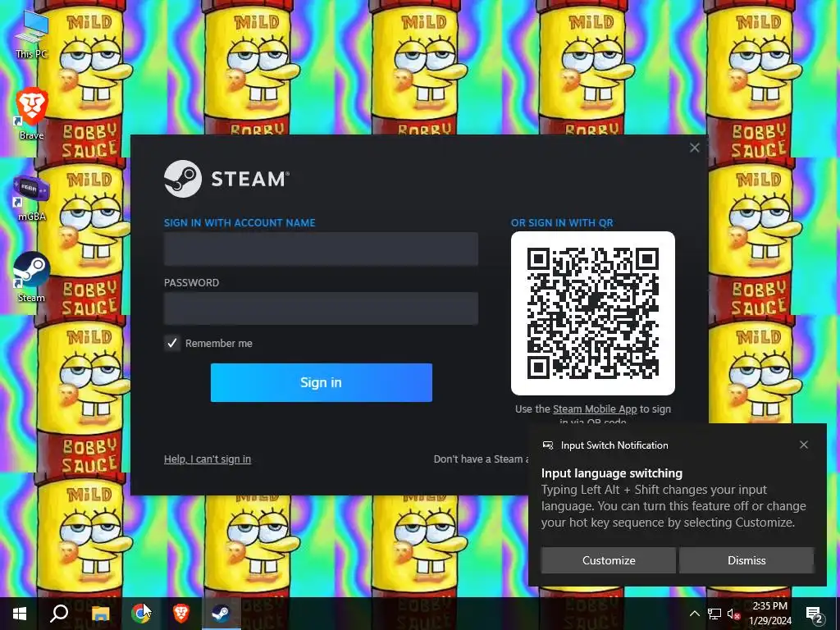Focus the password input field

tap(321, 308)
